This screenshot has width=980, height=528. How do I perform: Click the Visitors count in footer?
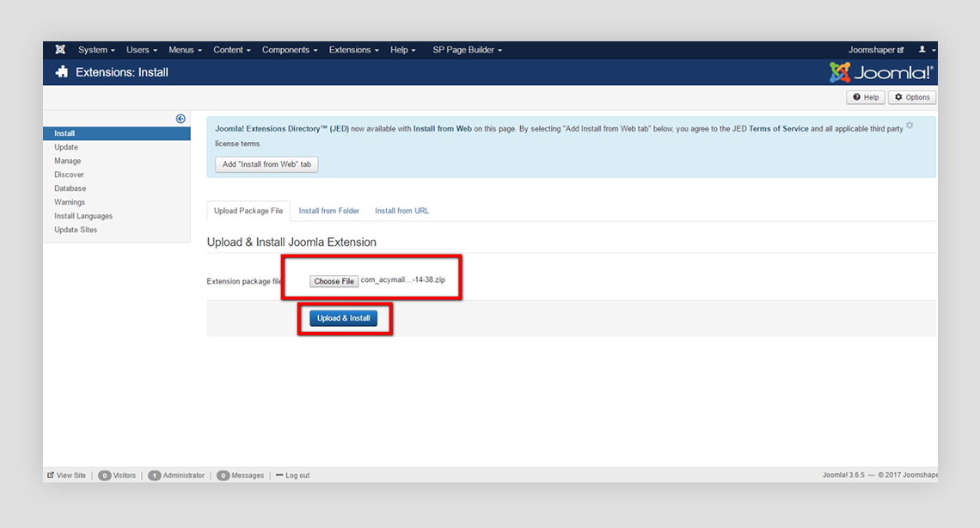coord(117,476)
